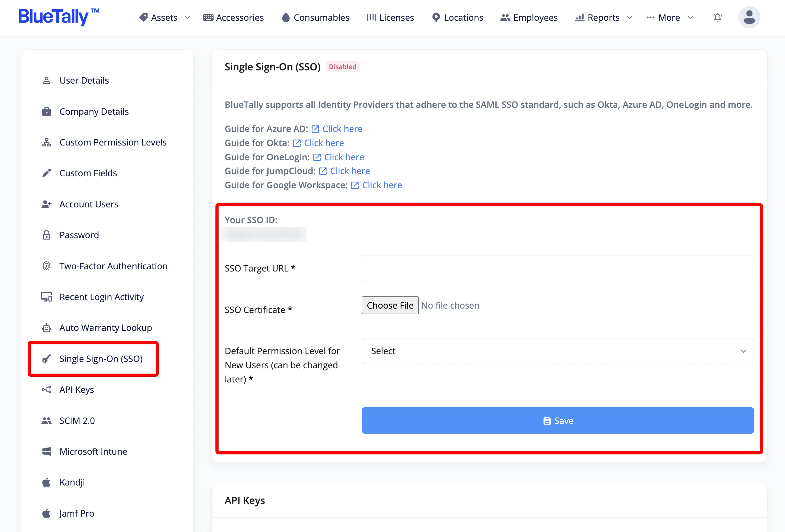Open the Accessories menu item
This screenshot has height=532, width=785.
tap(233, 18)
